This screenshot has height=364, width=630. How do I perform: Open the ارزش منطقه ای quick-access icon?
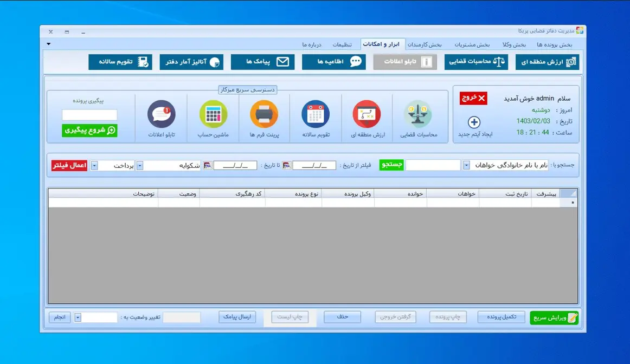coord(367,114)
